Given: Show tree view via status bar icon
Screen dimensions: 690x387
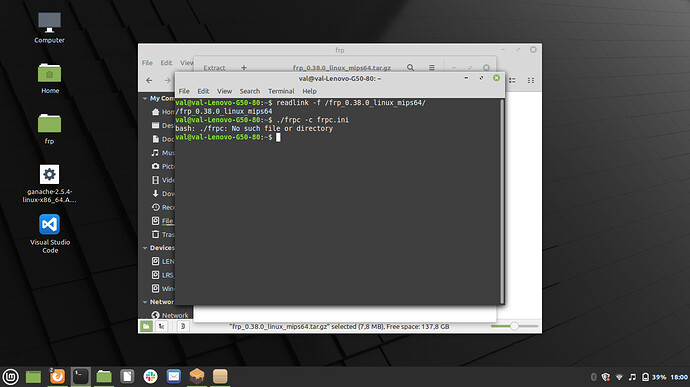Looking at the screenshot, I should coord(161,326).
